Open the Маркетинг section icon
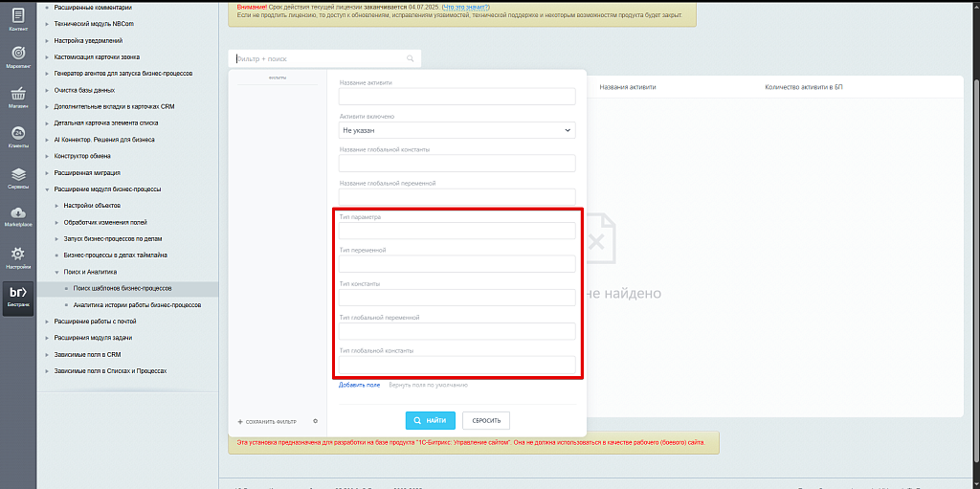This screenshot has height=489, width=980. (x=17, y=56)
